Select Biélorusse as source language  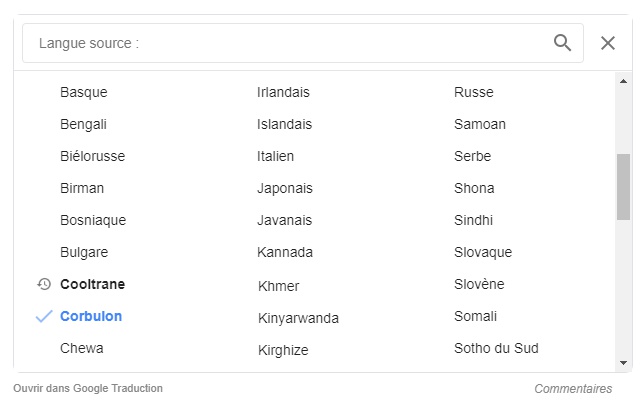92,156
